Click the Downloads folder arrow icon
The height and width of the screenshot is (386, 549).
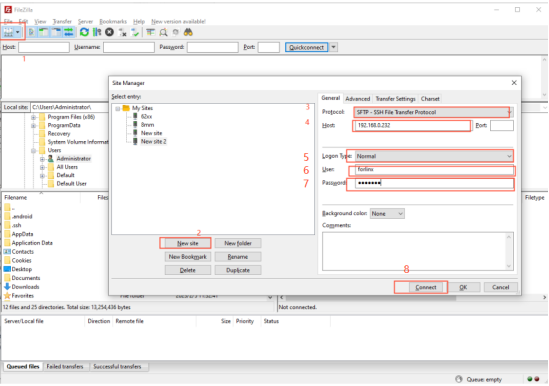pyautogui.click(x=7, y=287)
